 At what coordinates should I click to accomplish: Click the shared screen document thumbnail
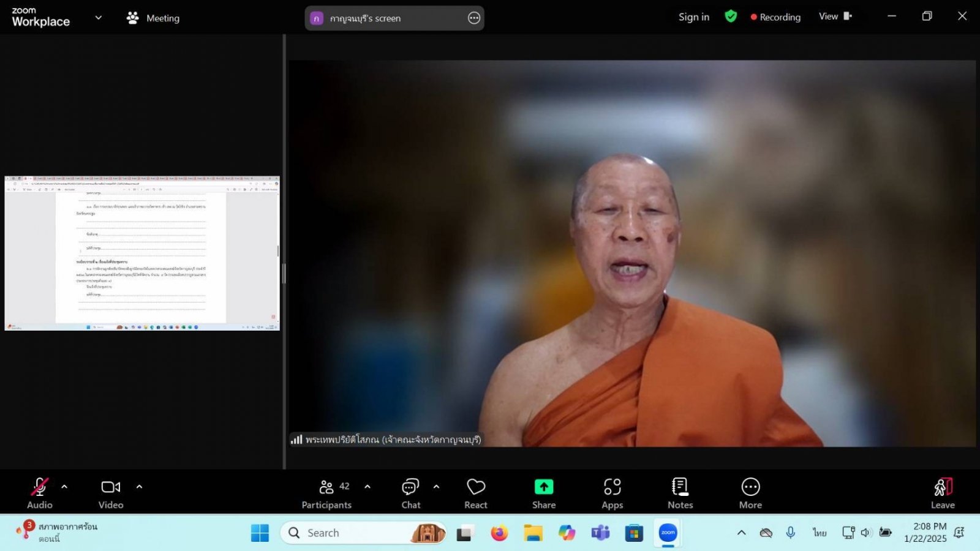142,253
